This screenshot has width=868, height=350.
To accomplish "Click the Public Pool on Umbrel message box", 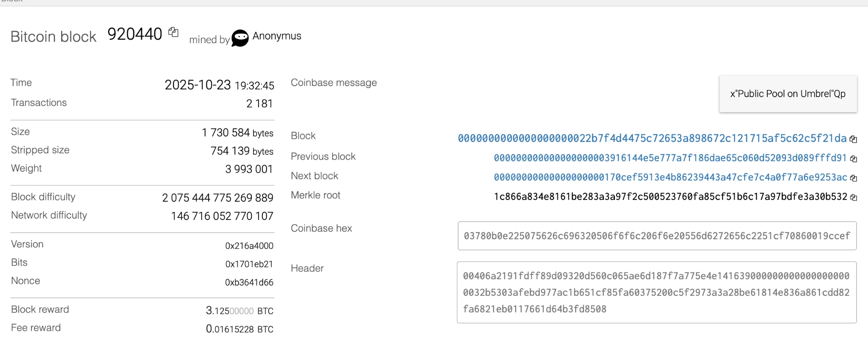I will click(787, 94).
